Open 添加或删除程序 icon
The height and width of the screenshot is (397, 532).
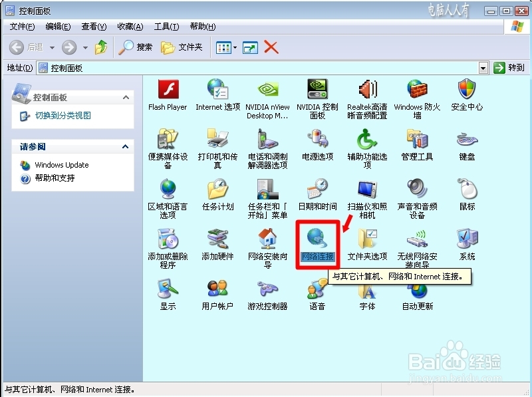[x=168, y=239]
